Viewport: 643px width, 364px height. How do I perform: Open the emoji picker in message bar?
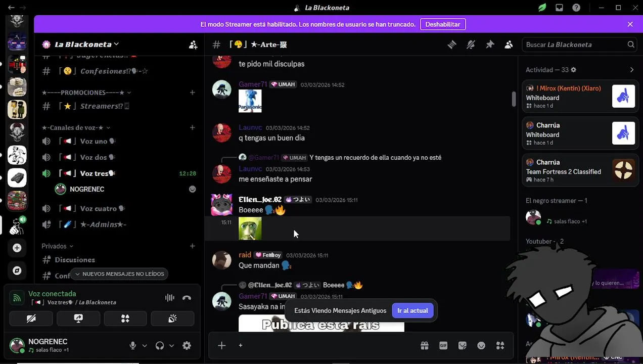point(481,346)
